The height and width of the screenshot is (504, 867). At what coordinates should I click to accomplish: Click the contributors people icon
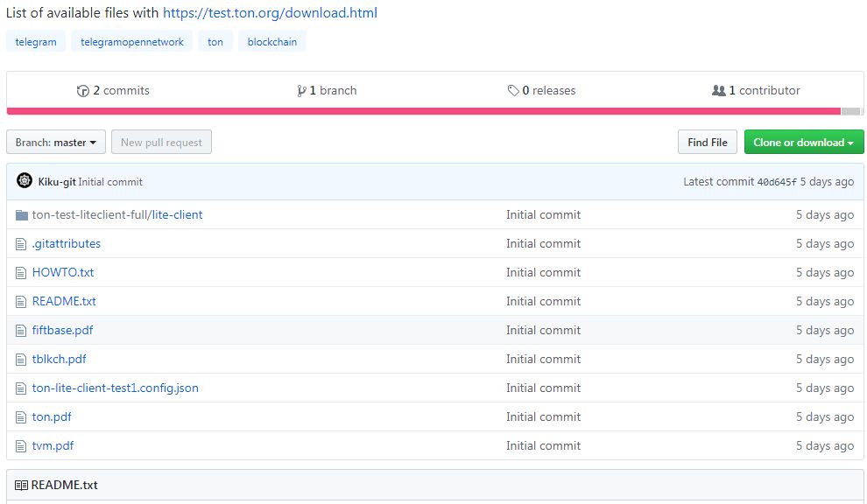pos(718,91)
